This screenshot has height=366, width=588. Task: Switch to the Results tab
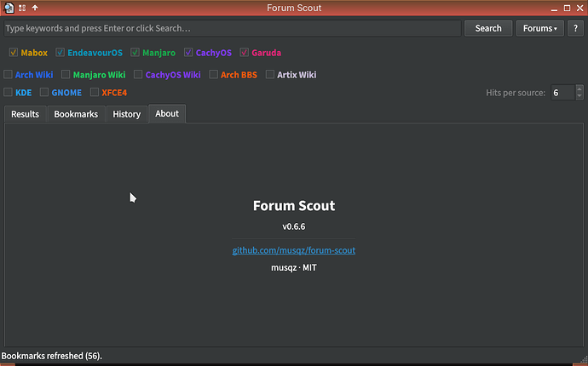click(x=25, y=114)
